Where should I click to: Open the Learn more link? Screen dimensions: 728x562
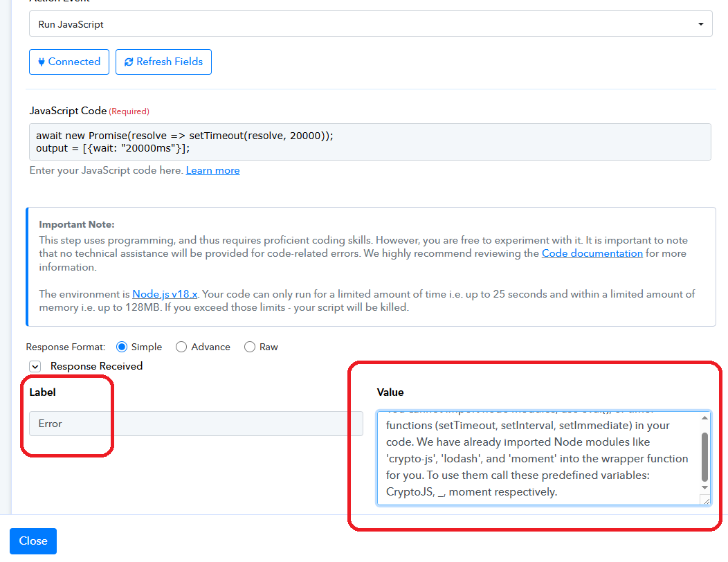click(x=212, y=170)
